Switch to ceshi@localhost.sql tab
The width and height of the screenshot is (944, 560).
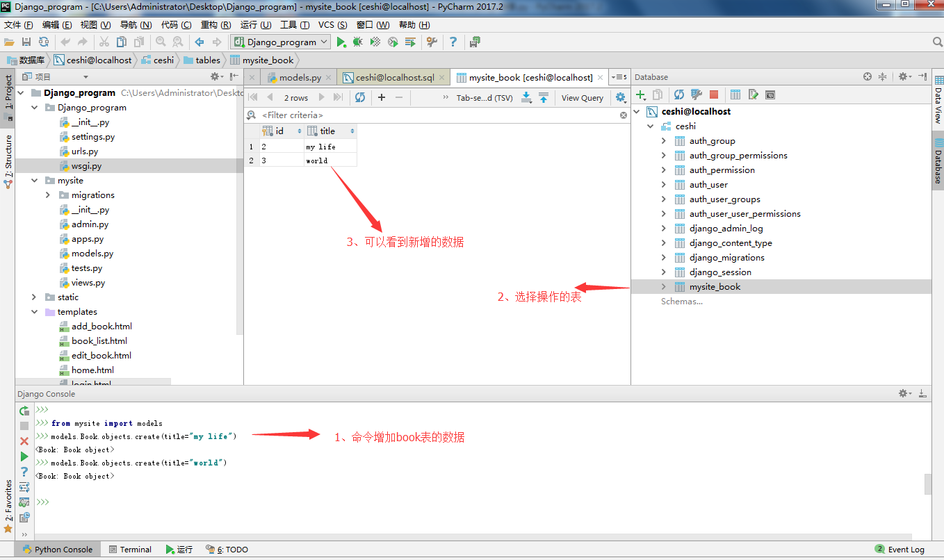(x=394, y=77)
